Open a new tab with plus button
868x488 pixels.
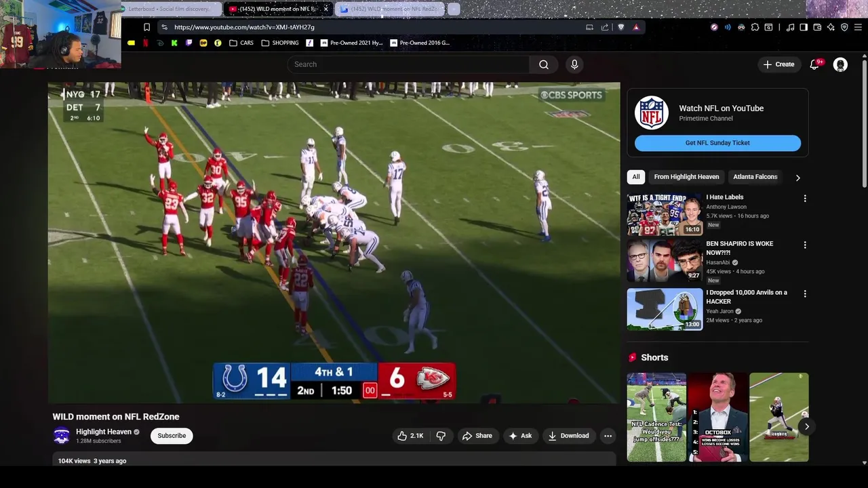point(454,9)
